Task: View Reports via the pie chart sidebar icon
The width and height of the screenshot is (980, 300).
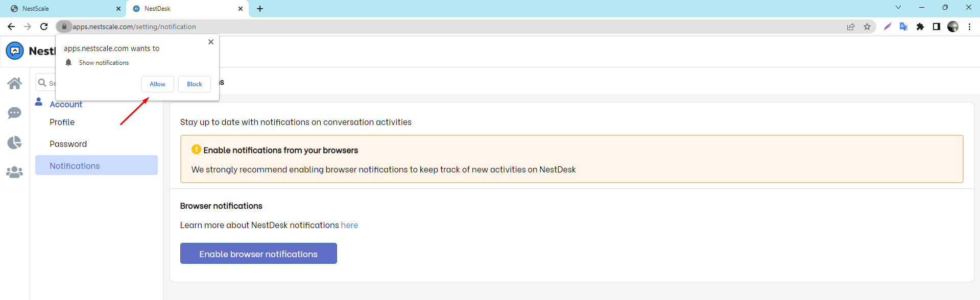Action: [14, 142]
